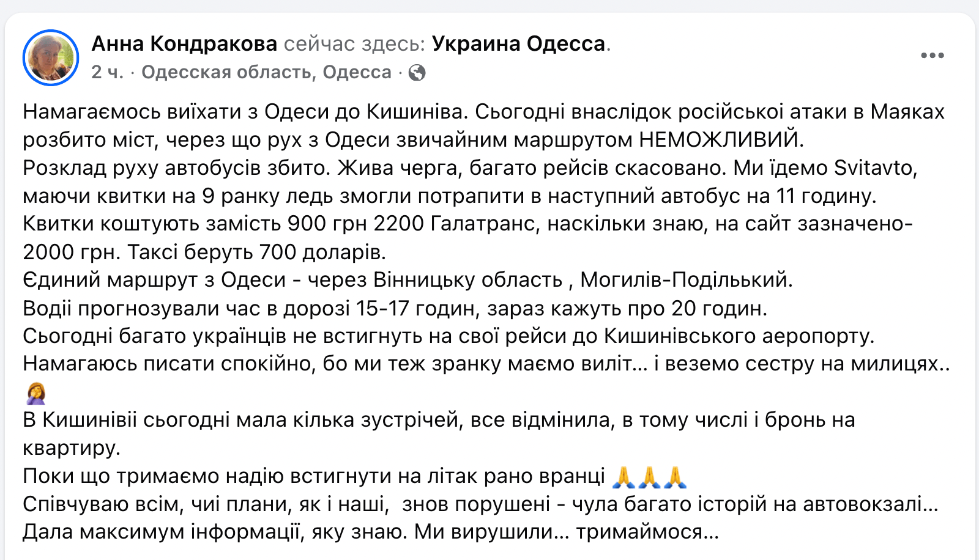Toggle post visibility via the globe audience icon
979x560 pixels.
coord(418,72)
